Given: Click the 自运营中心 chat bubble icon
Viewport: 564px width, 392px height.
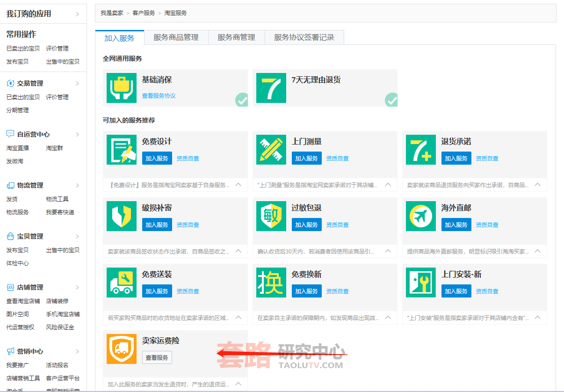Looking at the screenshot, I should (10, 134).
